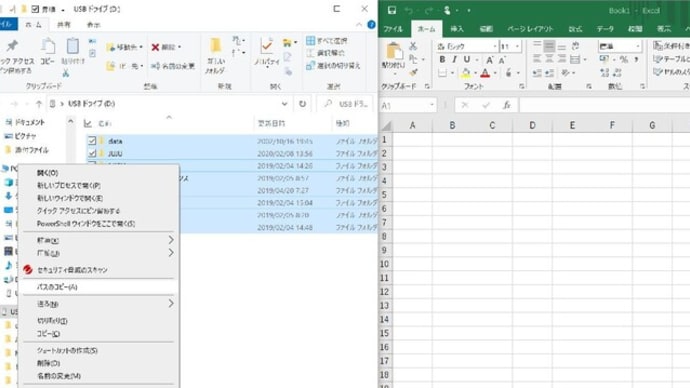Screen dimensions: 690x388
Task: Open the Excel font name dropdown
Action: click(x=495, y=46)
